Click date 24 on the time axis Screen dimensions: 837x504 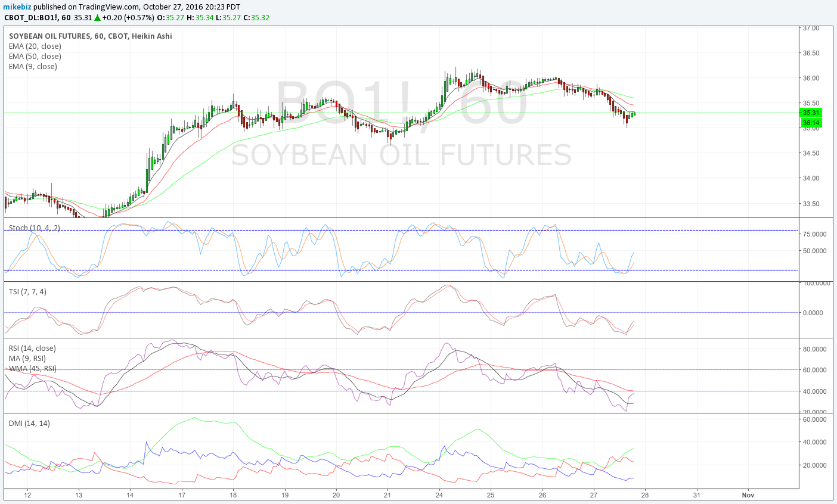[x=439, y=495]
